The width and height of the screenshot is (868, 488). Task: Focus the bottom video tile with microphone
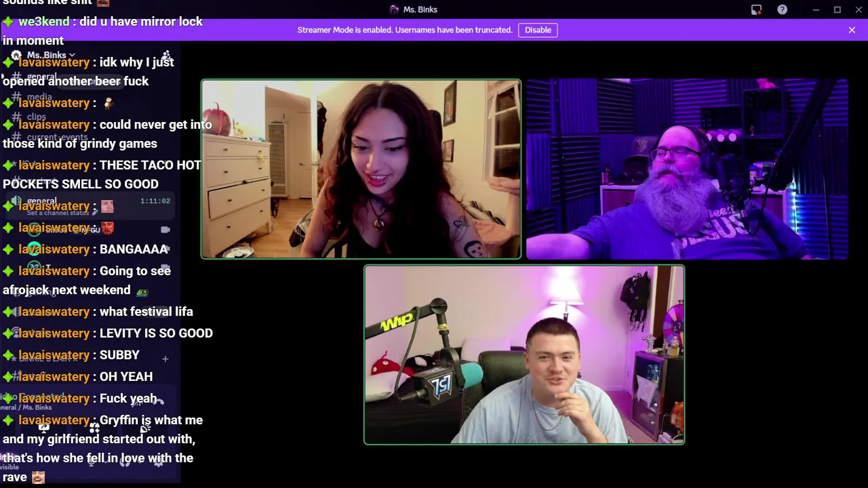[524, 354]
